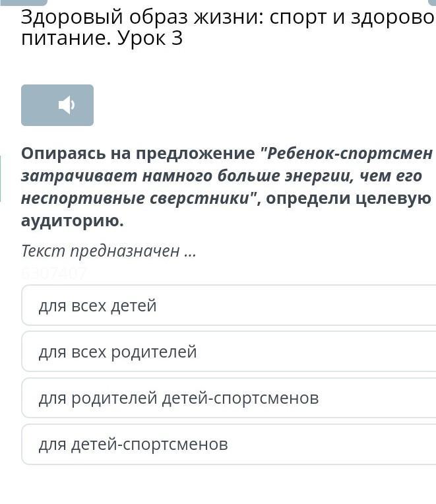This screenshot has width=436, height=504.
Task: Click the partially visible top-right gray button
Action: point(433,3)
